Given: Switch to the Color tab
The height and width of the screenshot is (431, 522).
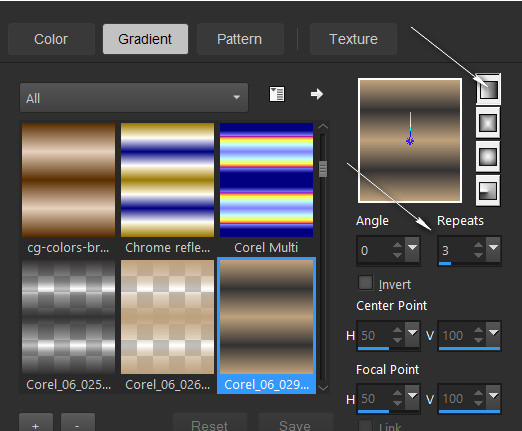Looking at the screenshot, I should (x=51, y=39).
